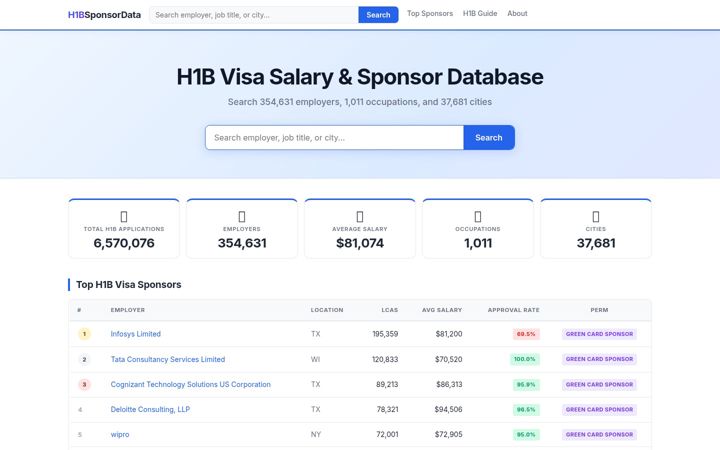
Task: Click Deloitte 96.5% approval rate badge
Action: 526,409
